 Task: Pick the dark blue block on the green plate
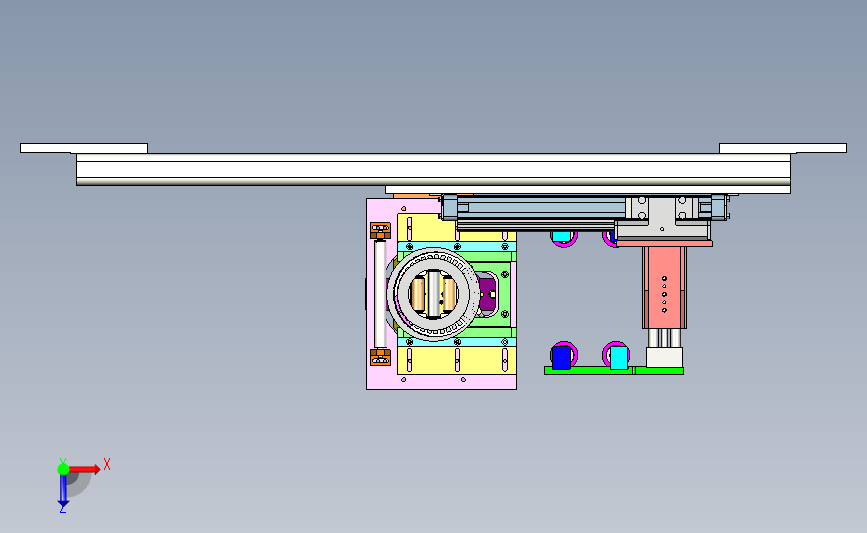tap(561, 357)
